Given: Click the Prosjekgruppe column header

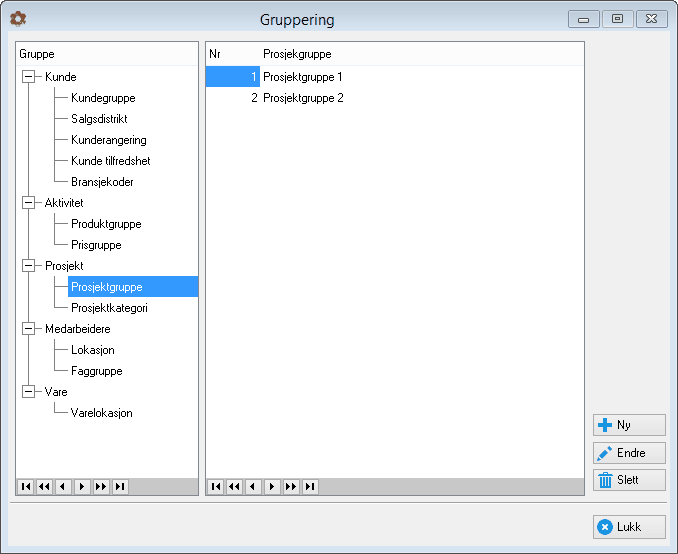Looking at the screenshot, I should pyautogui.click(x=422, y=54).
